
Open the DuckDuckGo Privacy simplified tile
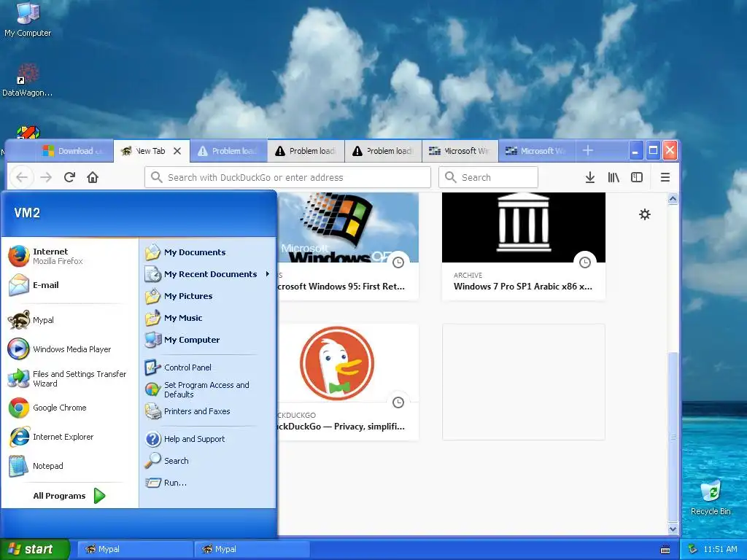point(348,382)
